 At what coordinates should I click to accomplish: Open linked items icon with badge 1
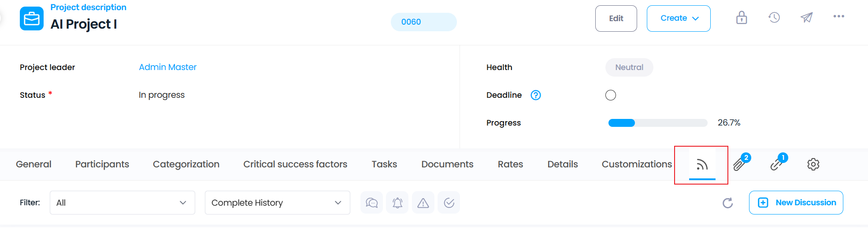[778, 163]
